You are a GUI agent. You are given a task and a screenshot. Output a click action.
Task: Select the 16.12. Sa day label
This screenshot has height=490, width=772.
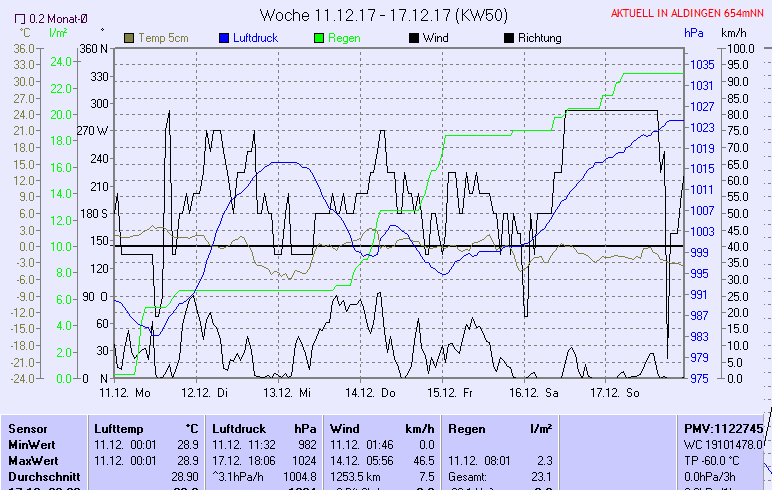[x=535, y=392]
